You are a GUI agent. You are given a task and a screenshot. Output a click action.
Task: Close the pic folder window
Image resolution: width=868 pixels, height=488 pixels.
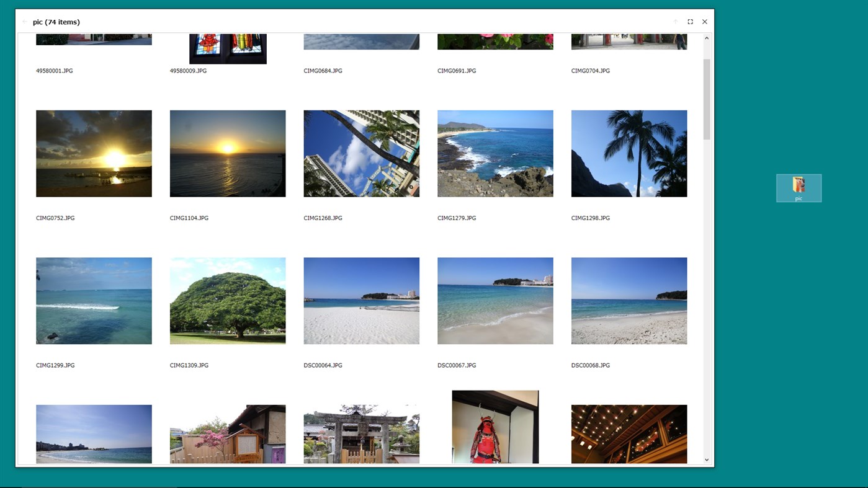tap(705, 22)
